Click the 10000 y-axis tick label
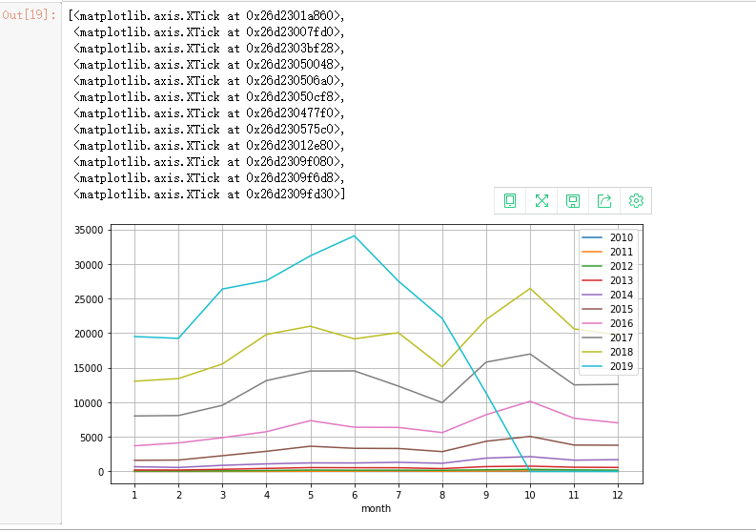Screen dimensions: 756x532 coord(89,403)
